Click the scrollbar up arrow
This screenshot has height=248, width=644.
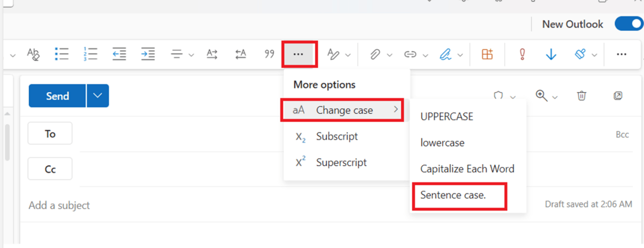(7, 114)
